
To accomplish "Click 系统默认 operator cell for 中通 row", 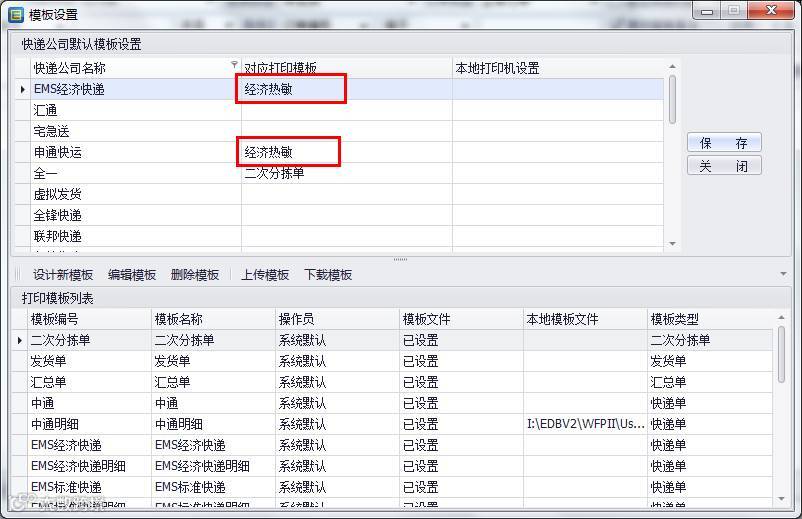I will [x=338, y=403].
